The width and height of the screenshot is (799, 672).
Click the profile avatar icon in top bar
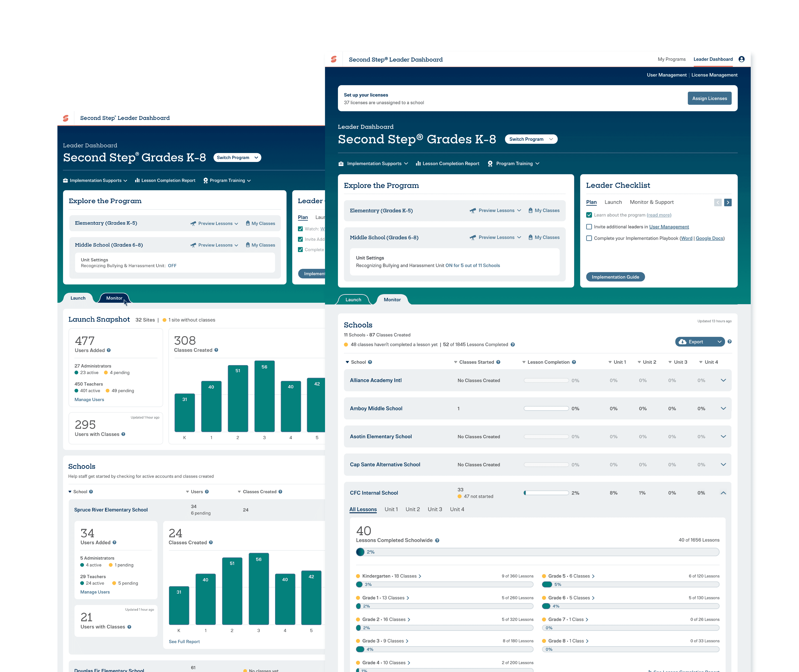(x=741, y=59)
